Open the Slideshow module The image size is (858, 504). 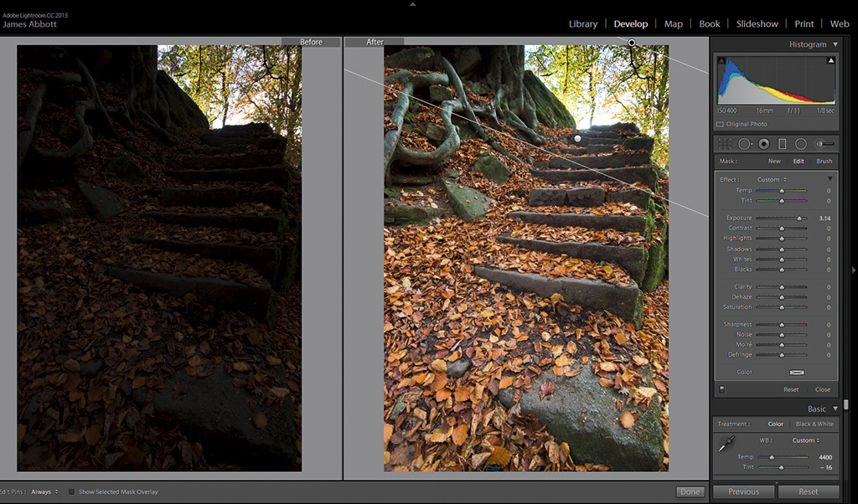[x=757, y=23]
